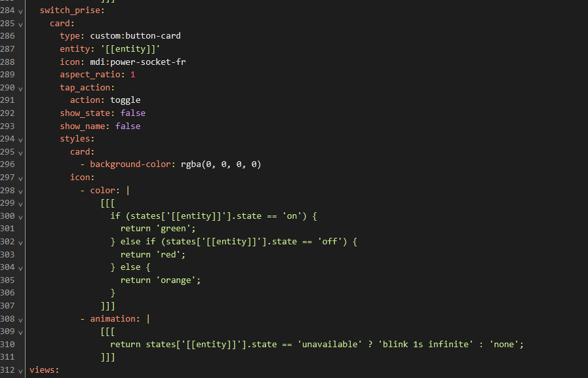
Task: Place cursor on the toggle action value
Action: (x=125, y=100)
